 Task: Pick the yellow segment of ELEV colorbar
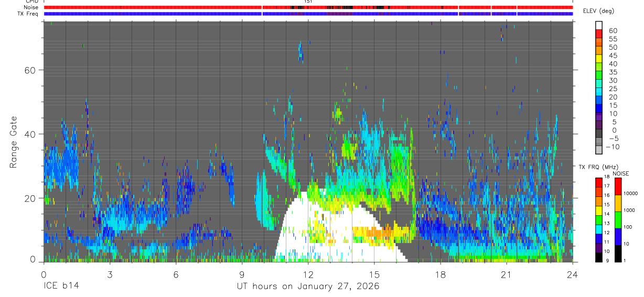[x=599, y=60]
